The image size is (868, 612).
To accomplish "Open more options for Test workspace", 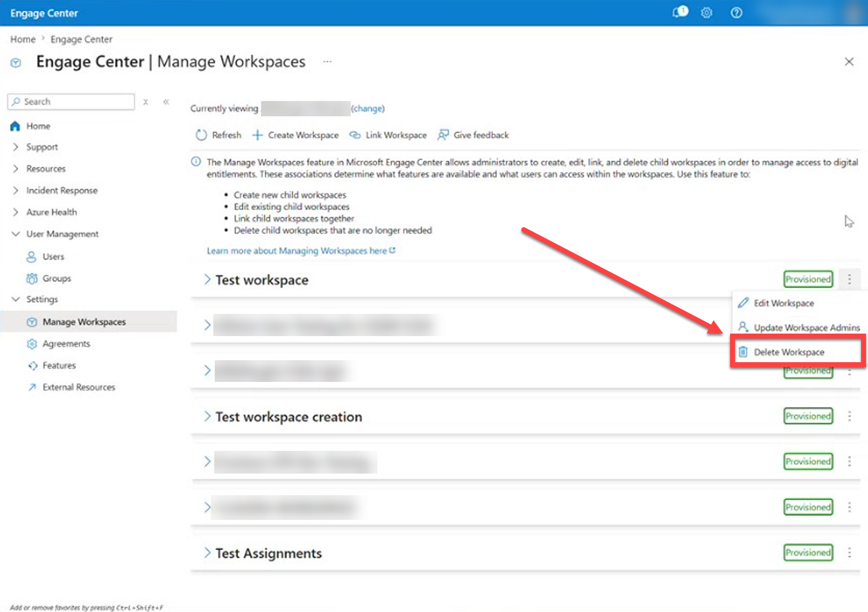I will point(849,279).
